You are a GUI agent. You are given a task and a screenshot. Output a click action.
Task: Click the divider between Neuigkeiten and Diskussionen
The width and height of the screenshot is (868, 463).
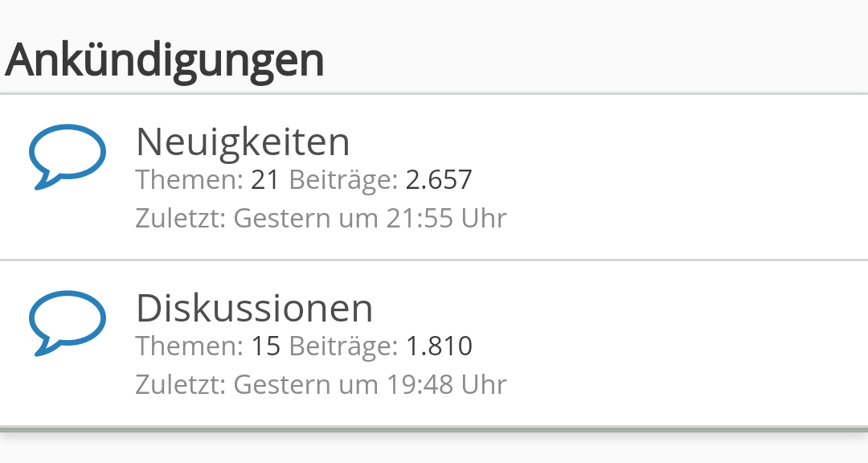434,260
